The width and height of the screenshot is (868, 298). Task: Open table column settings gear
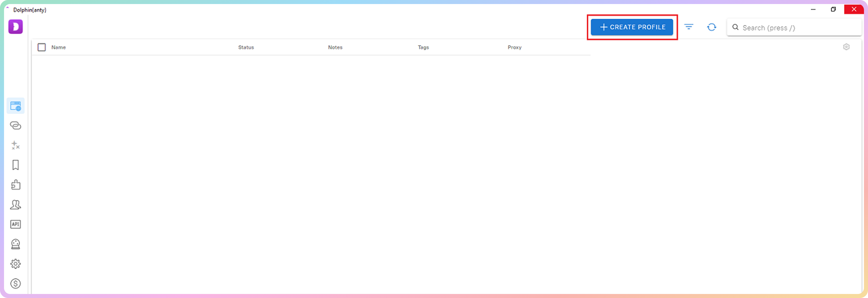click(846, 47)
